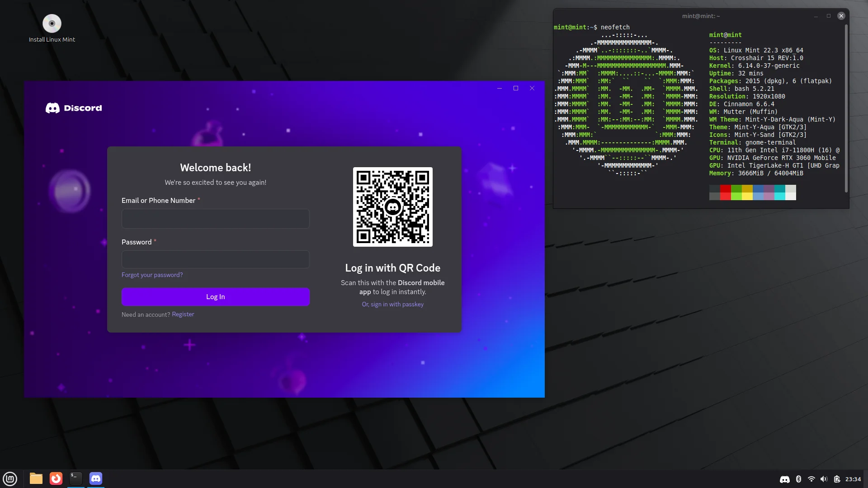Open Firefox from the taskbar

[56, 479]
